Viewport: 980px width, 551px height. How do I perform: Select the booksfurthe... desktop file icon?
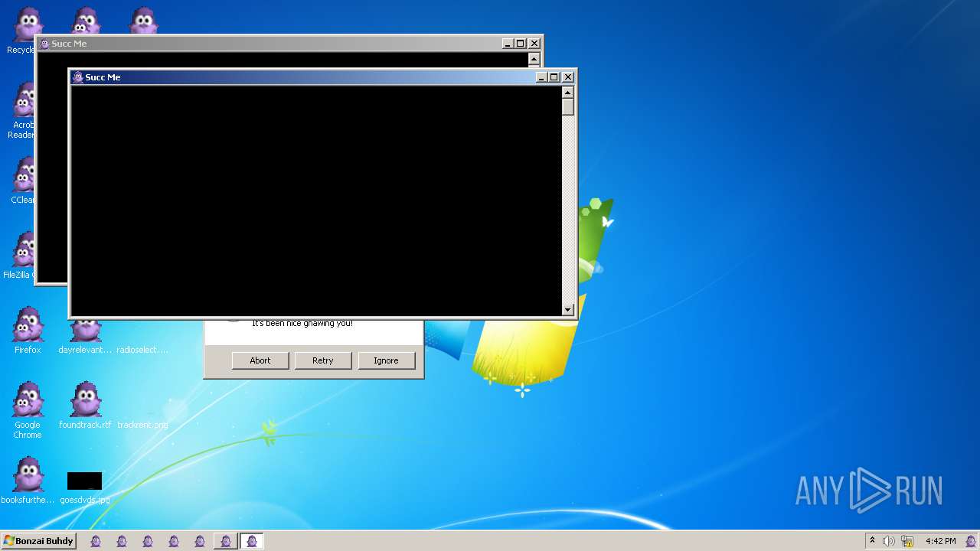28,481
